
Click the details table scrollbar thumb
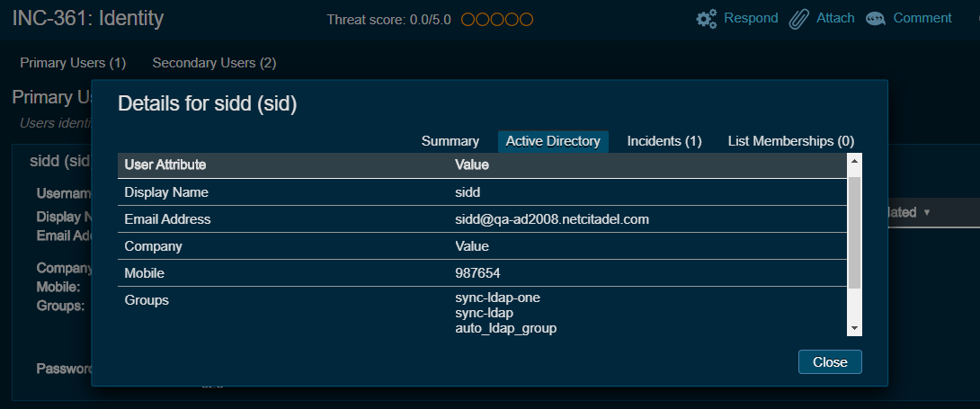tap(854, 232)
